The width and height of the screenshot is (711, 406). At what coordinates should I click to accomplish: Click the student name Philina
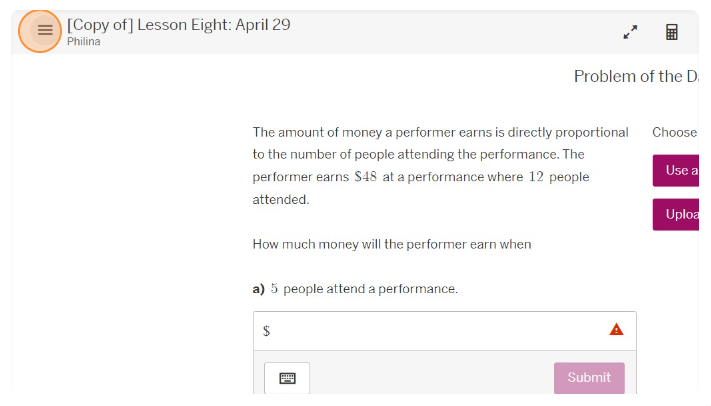(83, 42)
